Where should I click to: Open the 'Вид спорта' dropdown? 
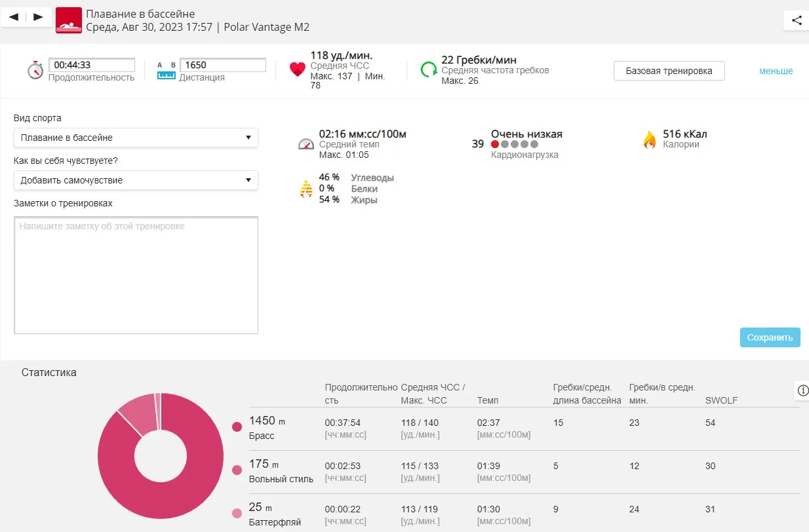(136, 138)
